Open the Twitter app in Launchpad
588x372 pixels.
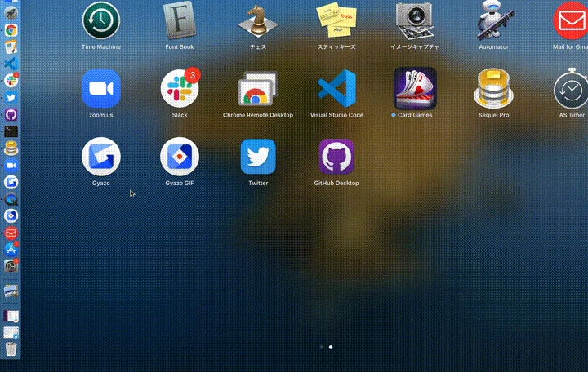[x=258, y=157]
